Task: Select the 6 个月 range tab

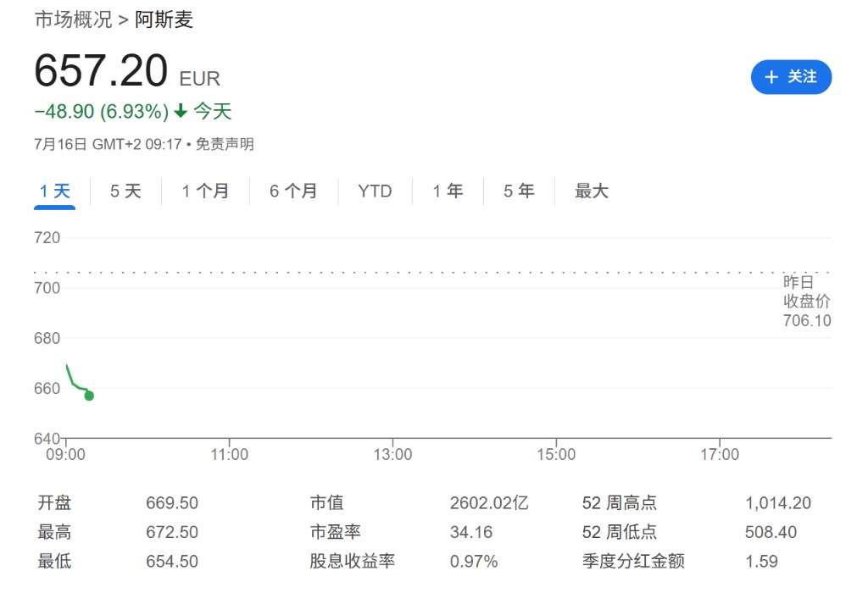Action: coord(293,191)
